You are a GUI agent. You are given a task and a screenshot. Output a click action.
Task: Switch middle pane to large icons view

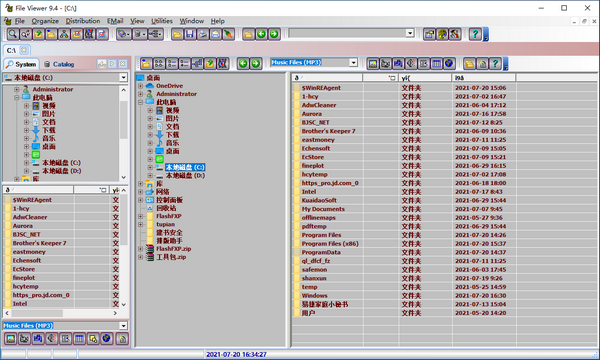pos(159,63)
